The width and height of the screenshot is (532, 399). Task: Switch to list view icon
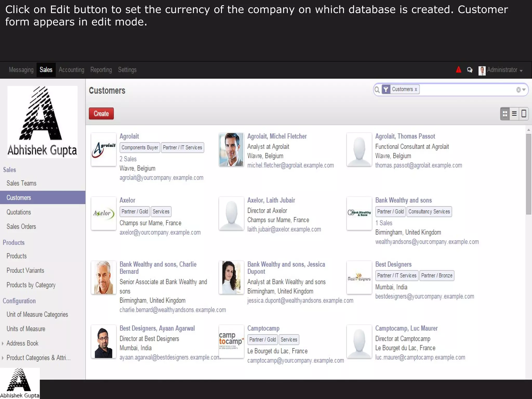click(x=514, y=114)
